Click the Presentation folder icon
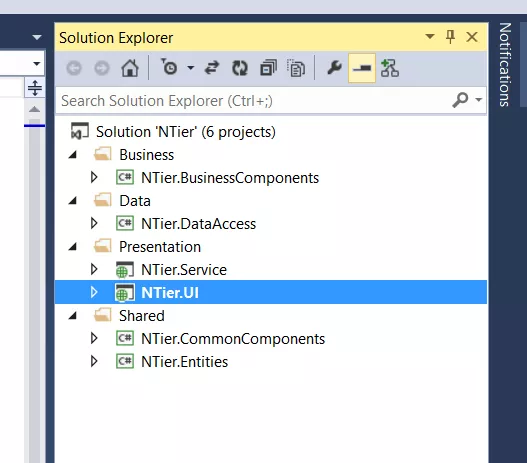The image size is (527, 463). pos(103,246)
